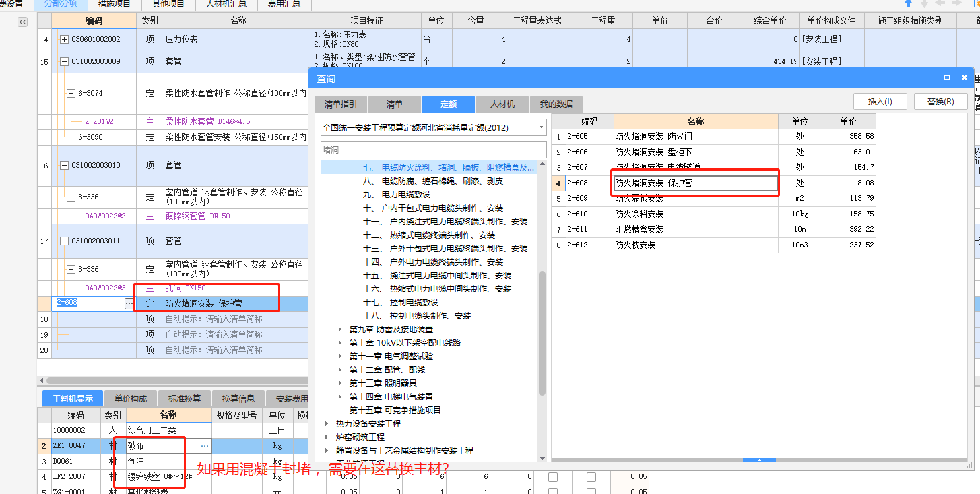
Task: Open the 其他项目 tab
Action: click(168, 5)
